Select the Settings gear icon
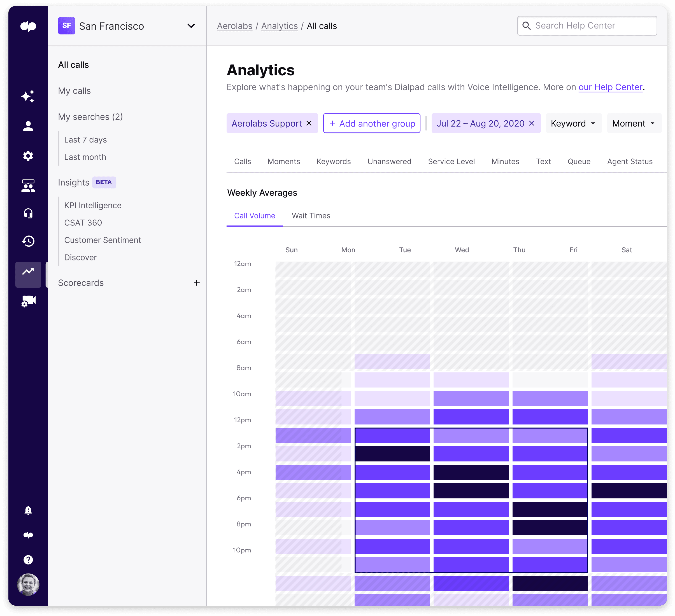The width and height of the screenshot is (675, 616). click(x=28, y=156)
